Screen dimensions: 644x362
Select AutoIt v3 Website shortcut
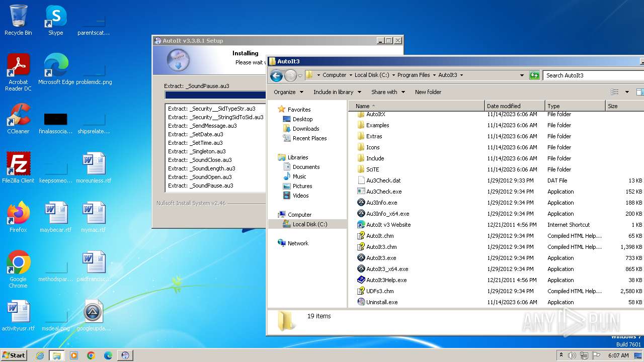click(388, 225)
